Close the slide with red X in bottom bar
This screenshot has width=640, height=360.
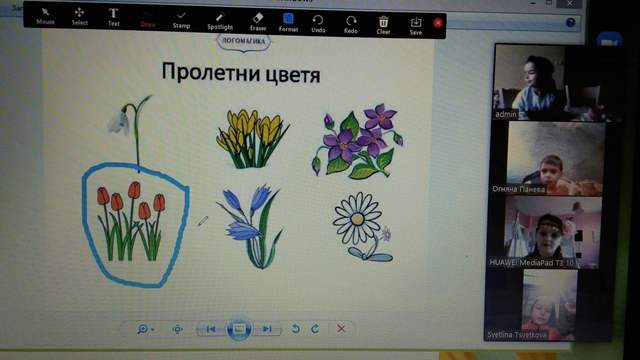(x=341, y=329)
